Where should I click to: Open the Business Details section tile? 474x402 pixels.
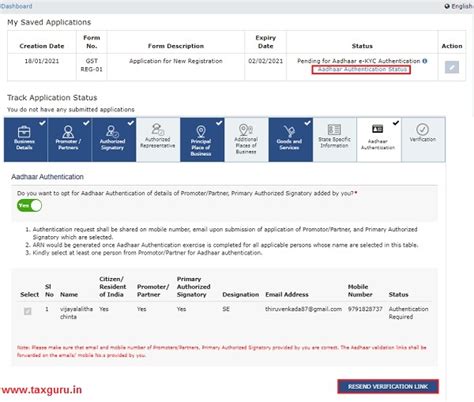point(26,140)
